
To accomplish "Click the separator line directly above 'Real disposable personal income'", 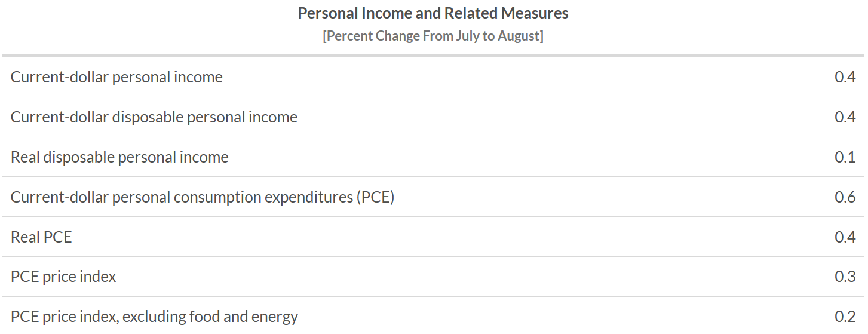I will (433, 137).
